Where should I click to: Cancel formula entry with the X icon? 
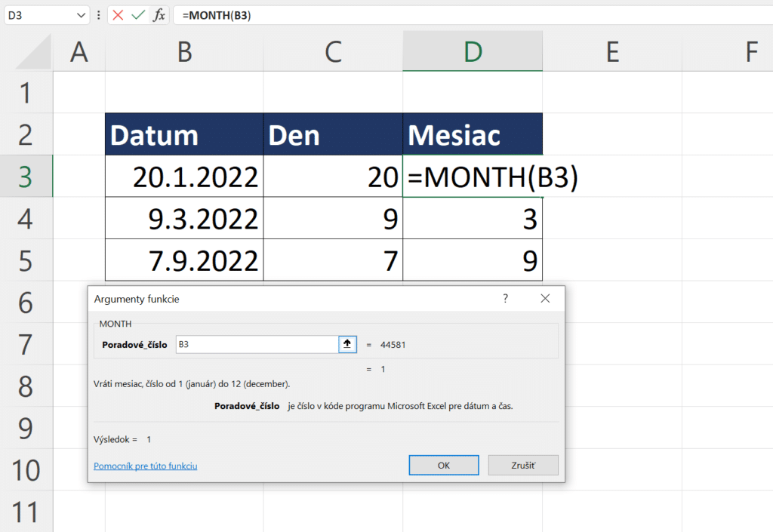click(118, 15)
